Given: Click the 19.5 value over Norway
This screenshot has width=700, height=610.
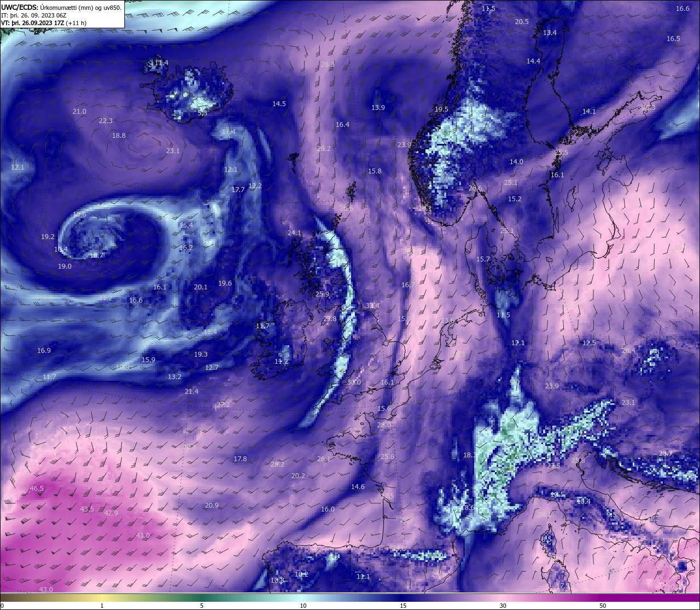Looking at the screenshot, I should tap(441, 109).
